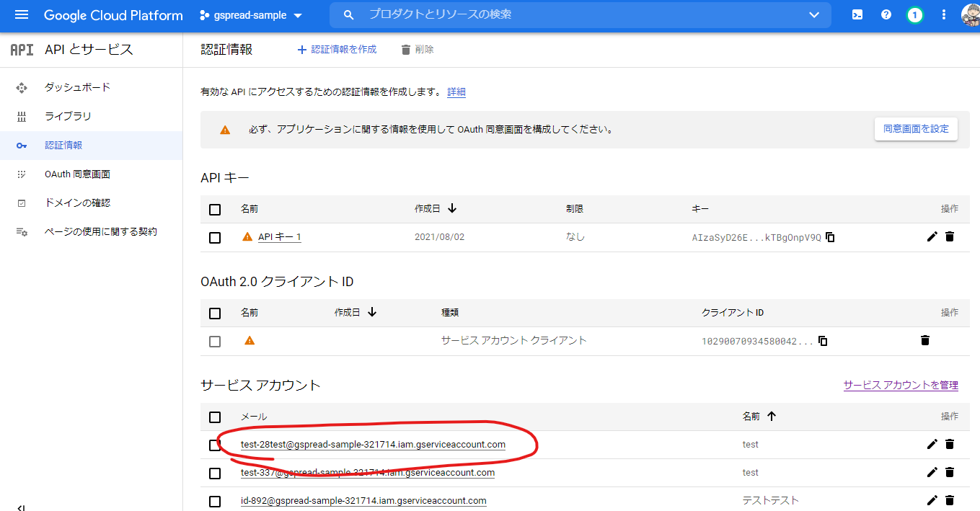Open the hamburger navigation menu

[21, 15]
